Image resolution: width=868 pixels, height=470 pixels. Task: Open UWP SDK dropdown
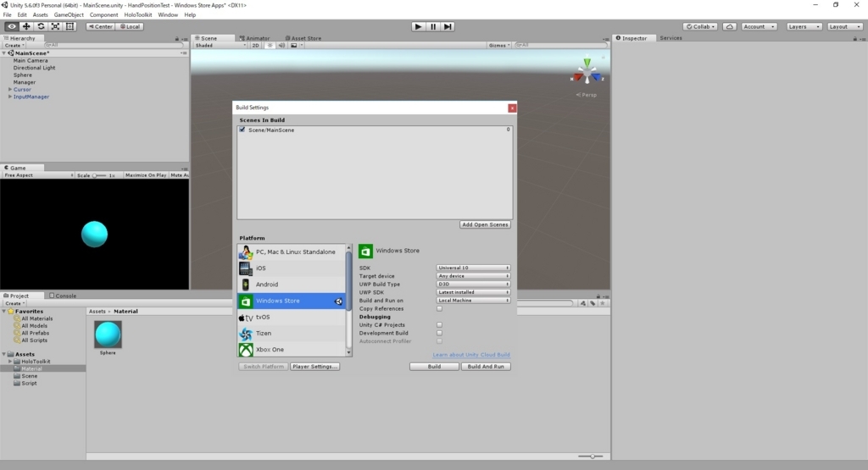(x=473, y=292)
